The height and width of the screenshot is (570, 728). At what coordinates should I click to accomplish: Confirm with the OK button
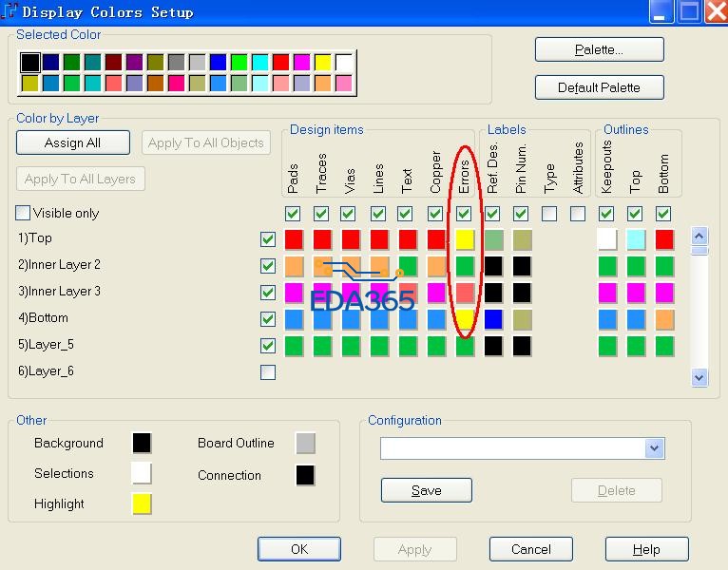299,549
